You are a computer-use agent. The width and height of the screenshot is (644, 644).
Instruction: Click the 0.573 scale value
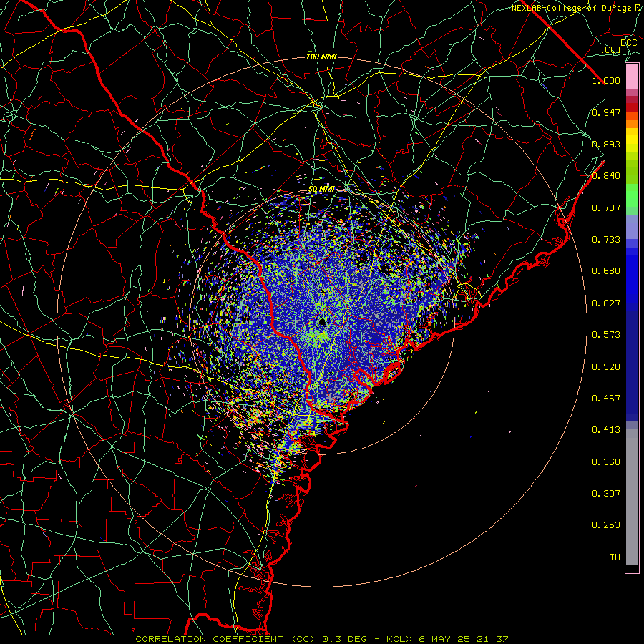click(606, 335)
